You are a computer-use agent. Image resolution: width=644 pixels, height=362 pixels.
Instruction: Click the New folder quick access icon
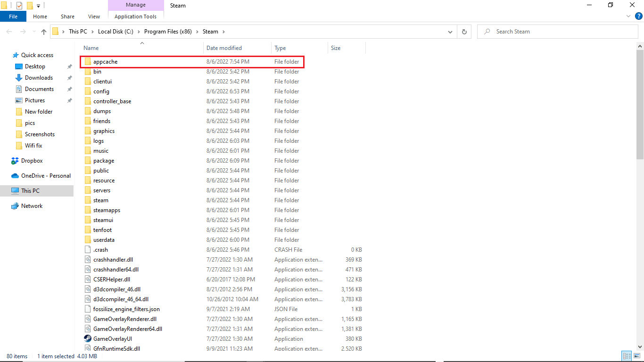point(30,6)
